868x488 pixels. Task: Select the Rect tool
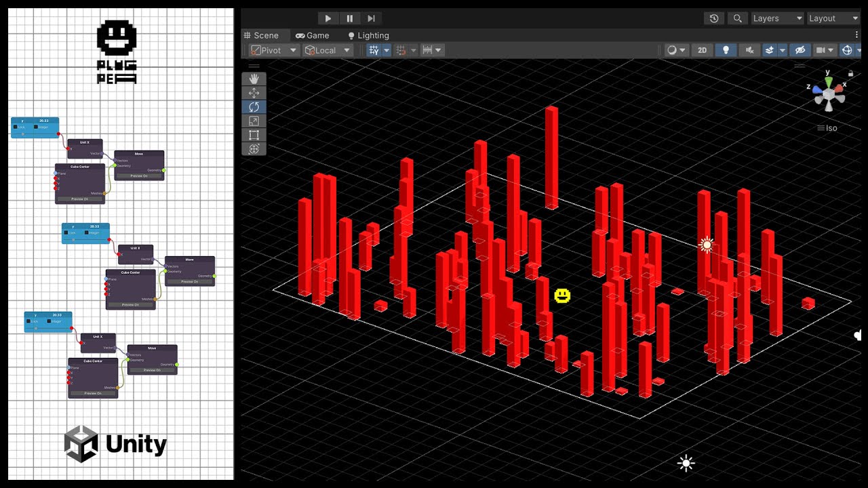point(254,135)
